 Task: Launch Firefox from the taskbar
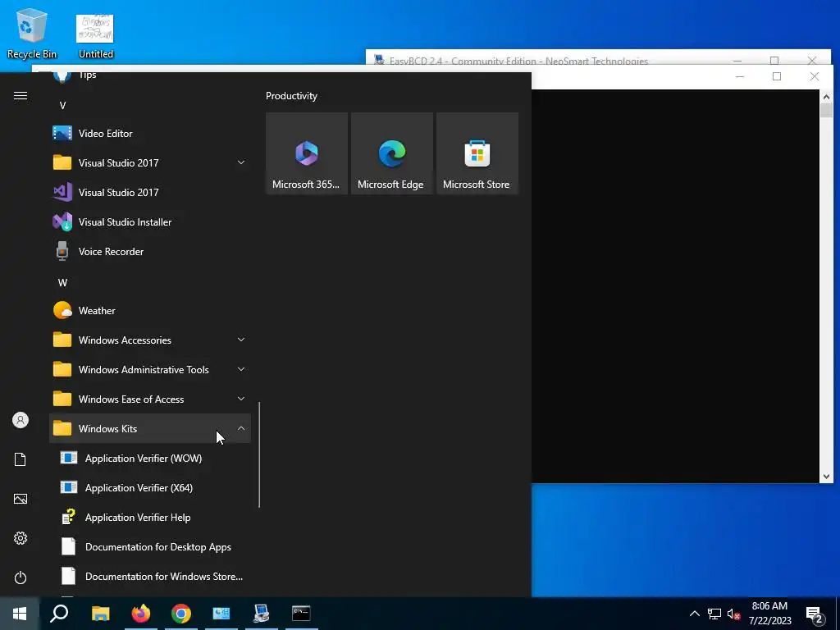[x=141, y=614]
